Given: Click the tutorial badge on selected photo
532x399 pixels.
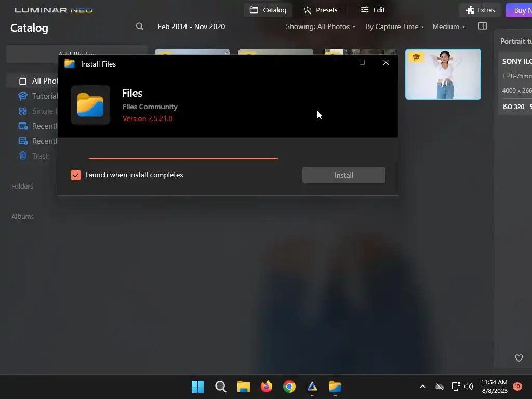Looking at the screenshot, I should (x=416, y=57).
